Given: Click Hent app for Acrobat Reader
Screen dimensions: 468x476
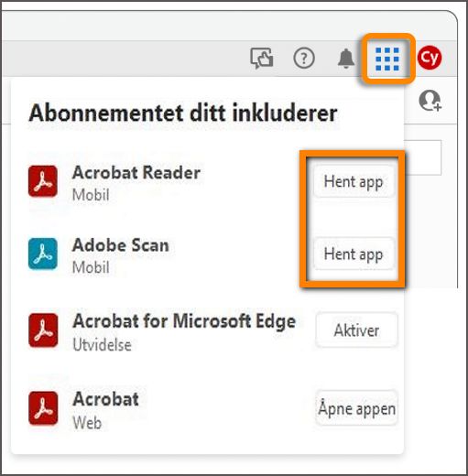Looking at the screenshot, I should [354, 182].
